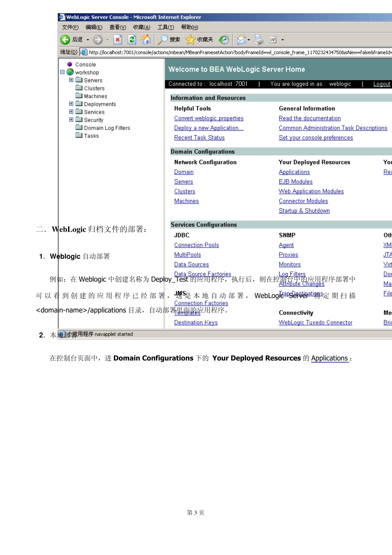Open the 工具(T) menu
Viewport: 392px width, 555px height.
coord(165,27)
